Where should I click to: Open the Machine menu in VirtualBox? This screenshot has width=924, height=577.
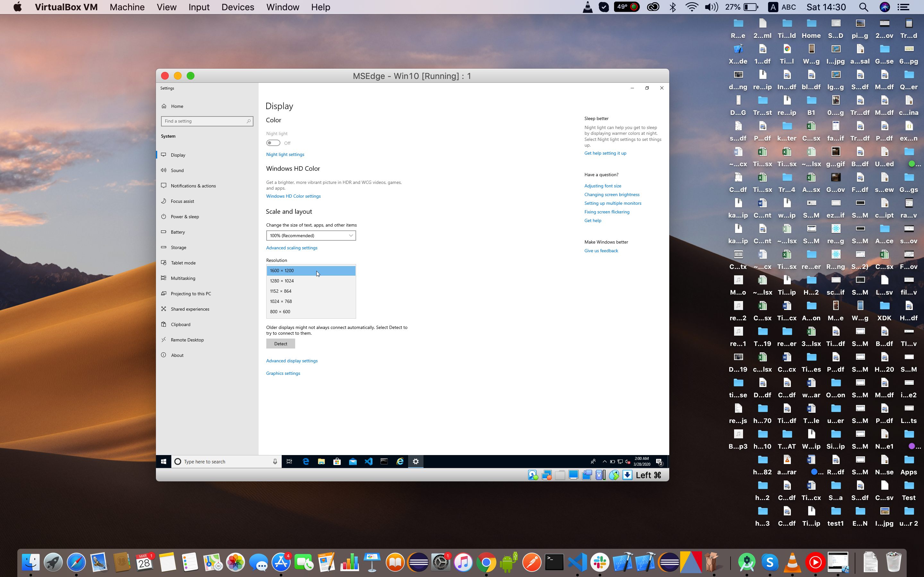point(127,7)
